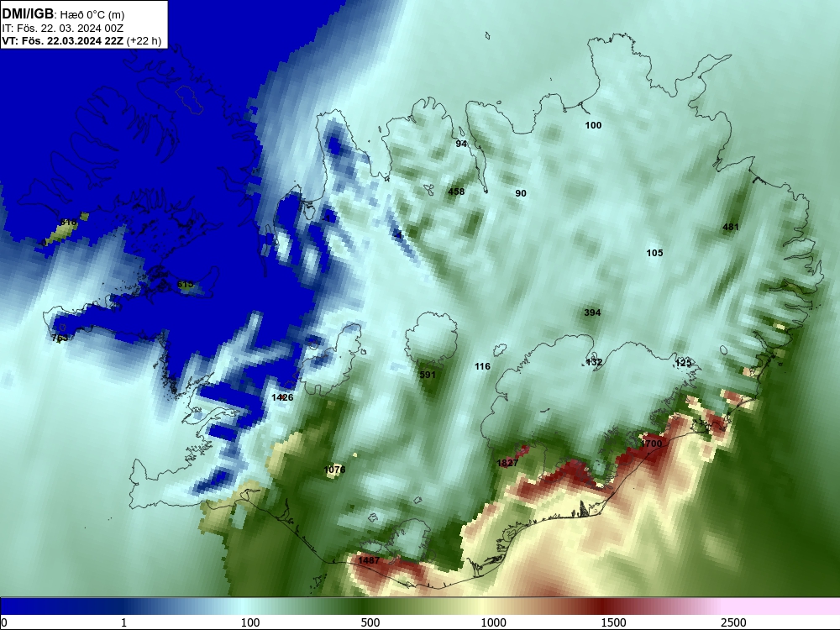Click the map value 116
840x630 pixels.
pos(483,366)
